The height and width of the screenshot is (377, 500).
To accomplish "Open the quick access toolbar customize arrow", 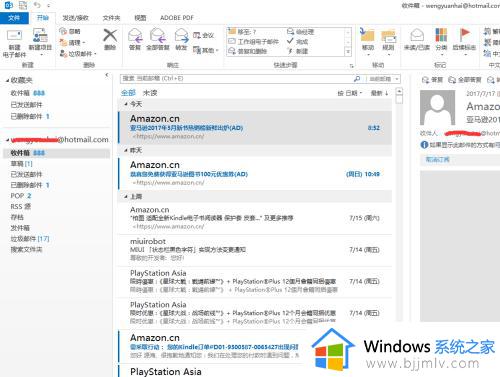I will coord(49,5).
